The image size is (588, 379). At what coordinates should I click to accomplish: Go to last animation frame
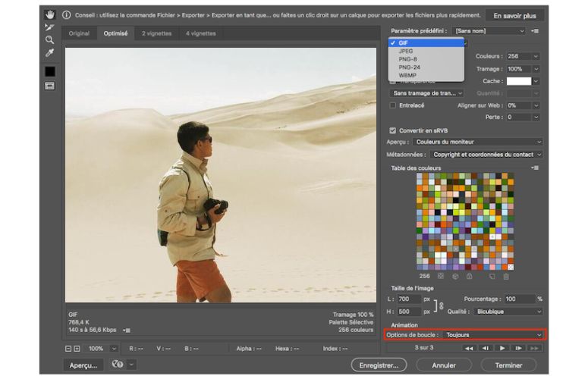[x=534, y=348]
